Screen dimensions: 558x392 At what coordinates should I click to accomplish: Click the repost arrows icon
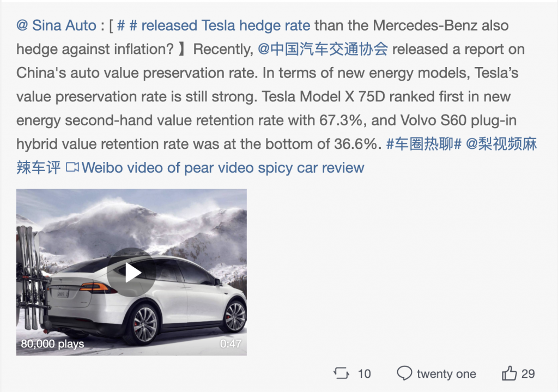(x=341, y=373)
